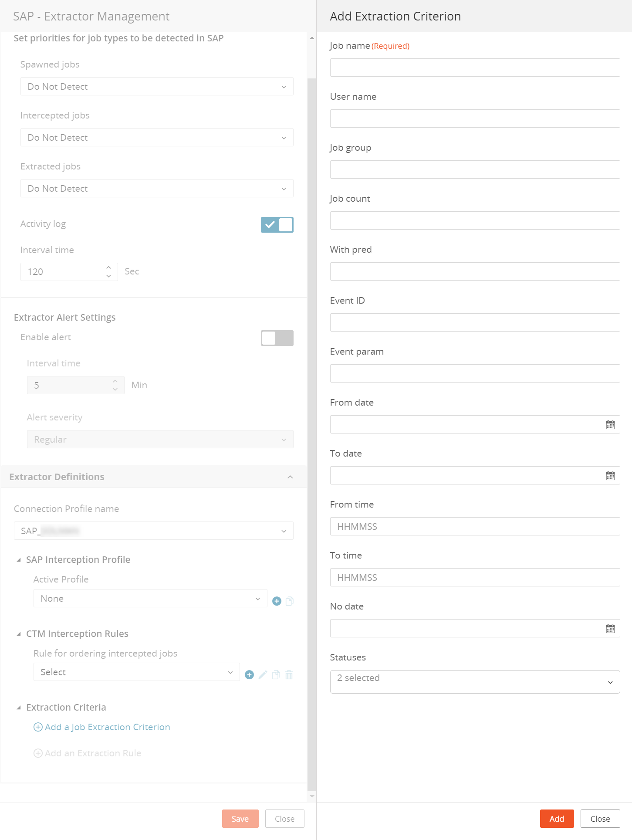Click the Job name input field

[475, 68]
